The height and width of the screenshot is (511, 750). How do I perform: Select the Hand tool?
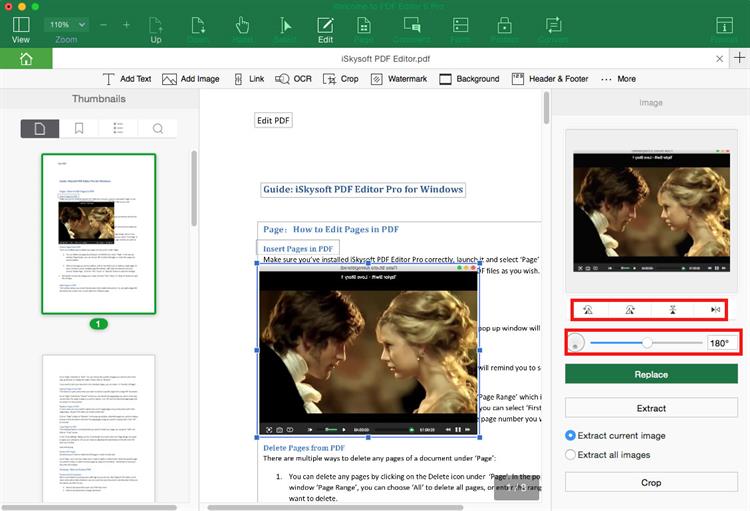pos(242,25)
